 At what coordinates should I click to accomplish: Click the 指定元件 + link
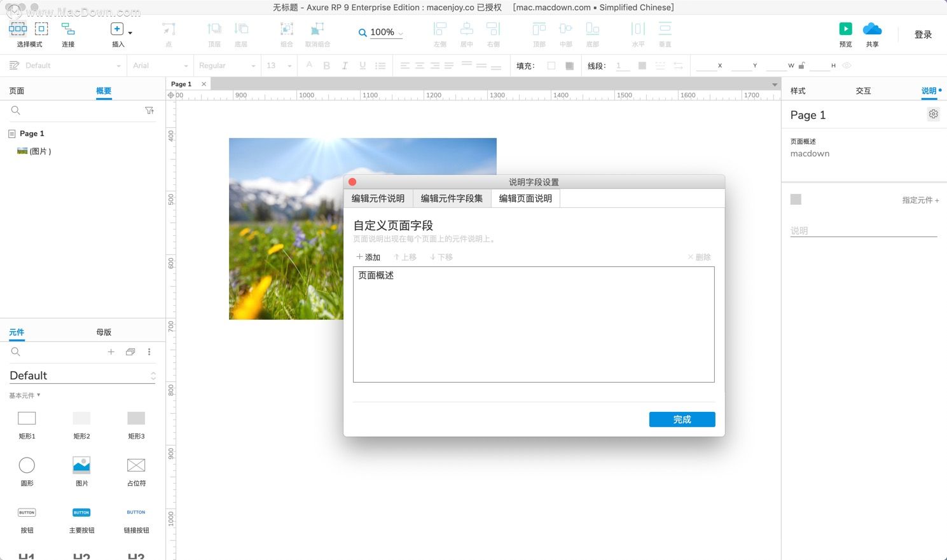920,200
